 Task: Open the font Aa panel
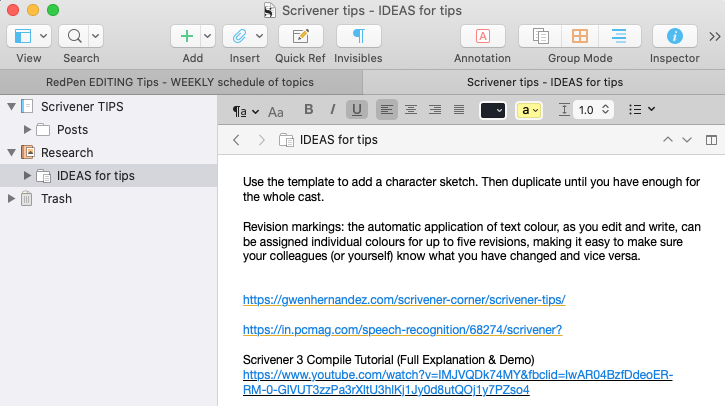(276, 112)
